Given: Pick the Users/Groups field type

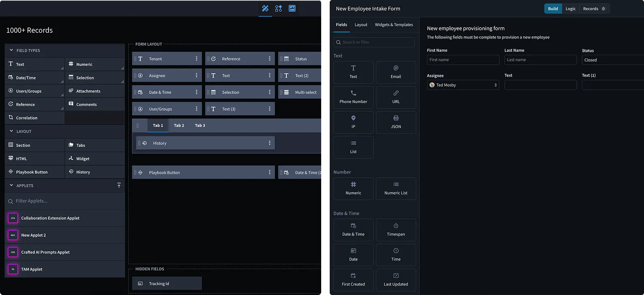Looking at the screenshot, I should tap(35, 91).
